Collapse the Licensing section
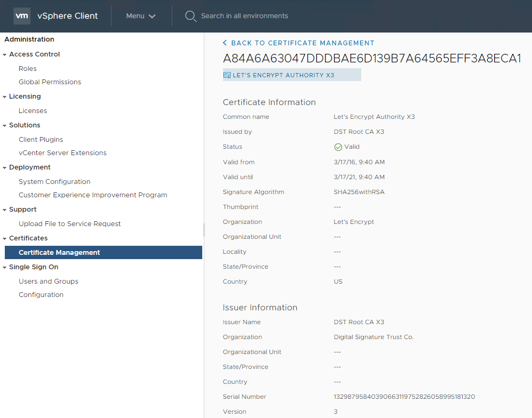Screen dimensions: 532x418 4,97
